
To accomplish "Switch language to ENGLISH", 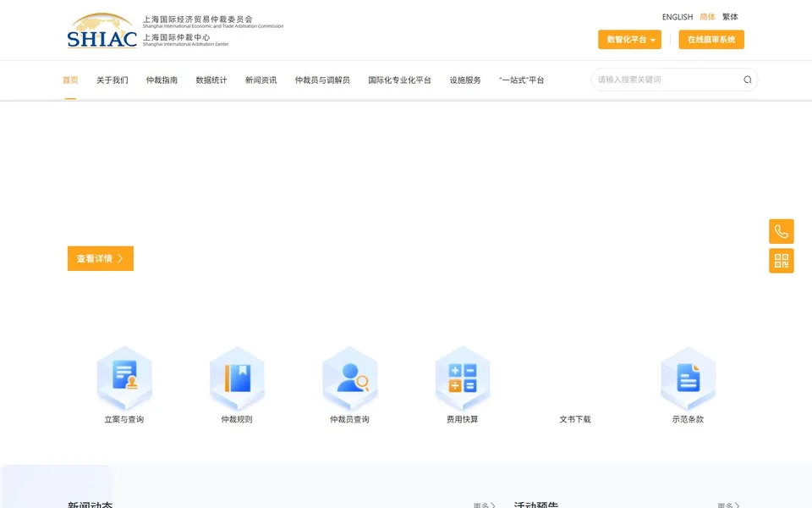I will click(678, 17).
